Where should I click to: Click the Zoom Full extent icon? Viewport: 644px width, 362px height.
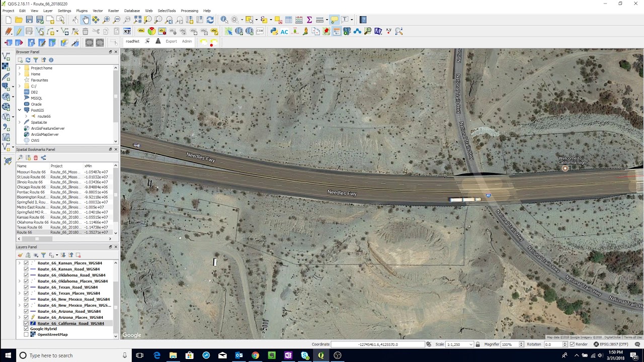pos(137,20)
